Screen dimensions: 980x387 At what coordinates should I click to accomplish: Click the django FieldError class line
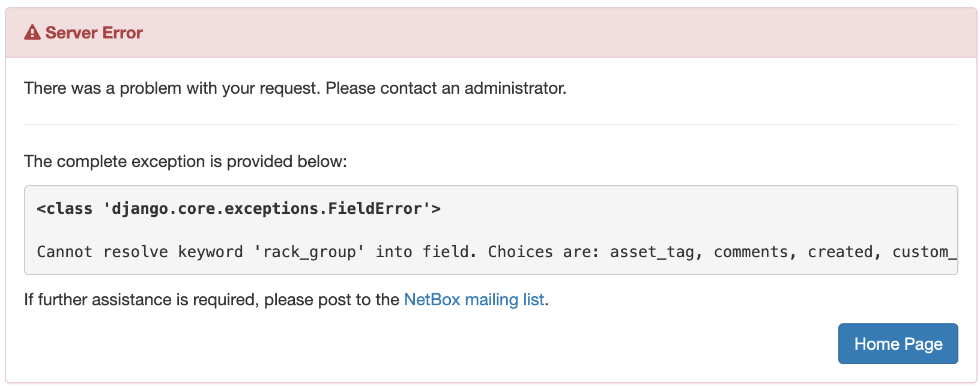(x=239, y=209)
